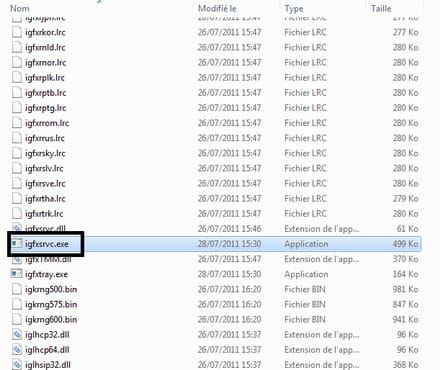440x370 pixels.
Task: Click the iglhcp64.dll file icon
Action: tap(17, 349)
